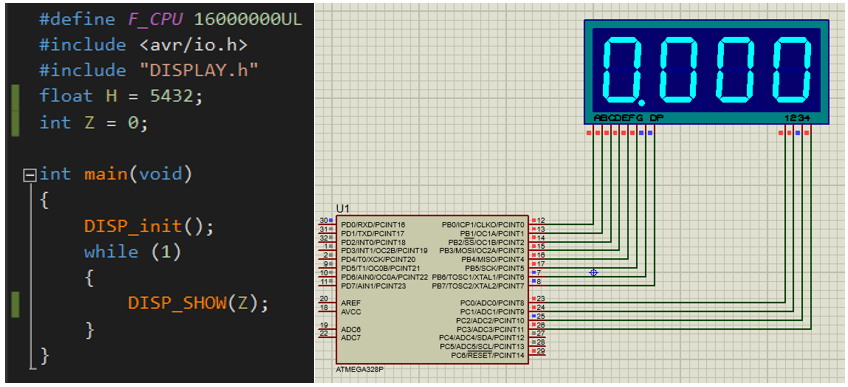Click the first digit with decimal point
The height and width of the screenshot is (387, 848).
click(625, 71)
